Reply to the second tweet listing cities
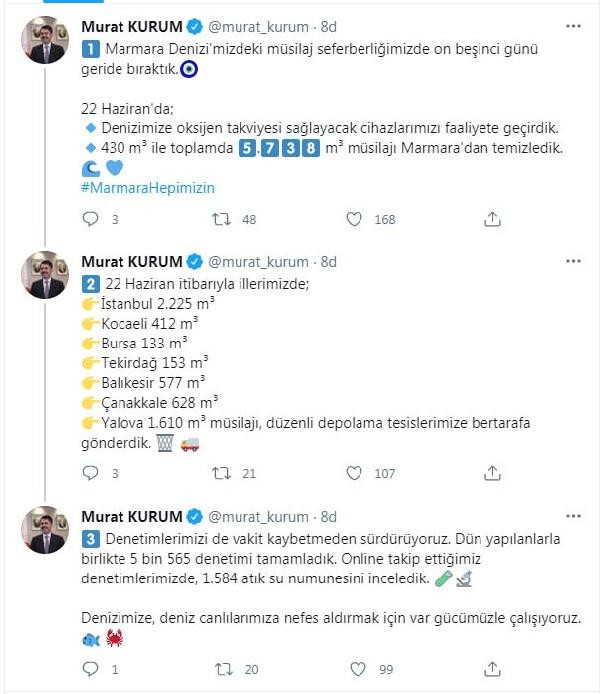600x694 pixels. pos(91,473)
